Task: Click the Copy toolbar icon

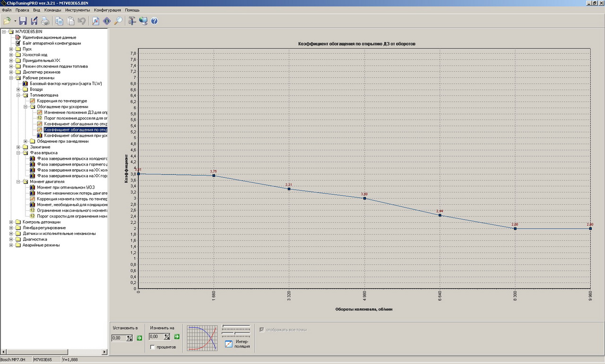Action: pos(59,21)
